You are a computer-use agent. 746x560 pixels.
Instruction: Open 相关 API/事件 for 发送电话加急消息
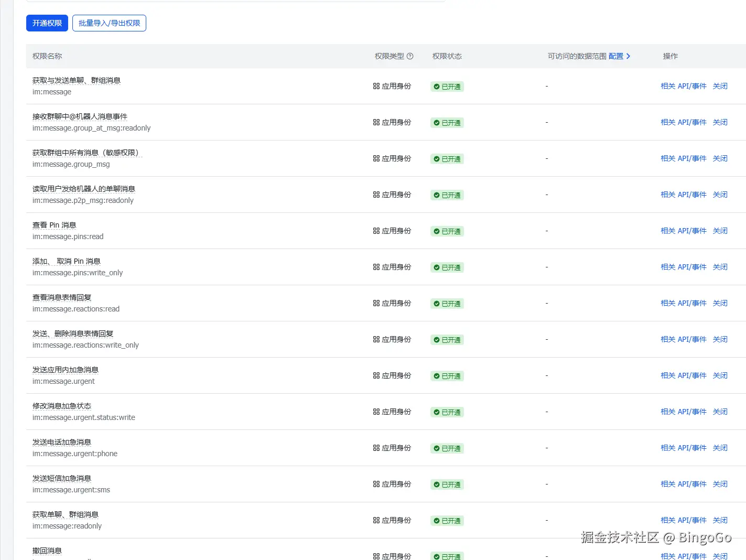684,448
